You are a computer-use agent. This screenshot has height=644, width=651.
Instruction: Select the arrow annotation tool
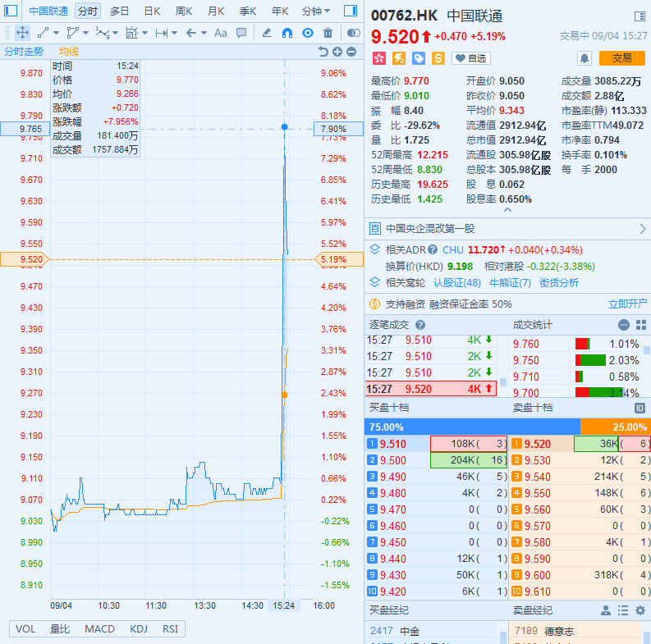point(191,33)
